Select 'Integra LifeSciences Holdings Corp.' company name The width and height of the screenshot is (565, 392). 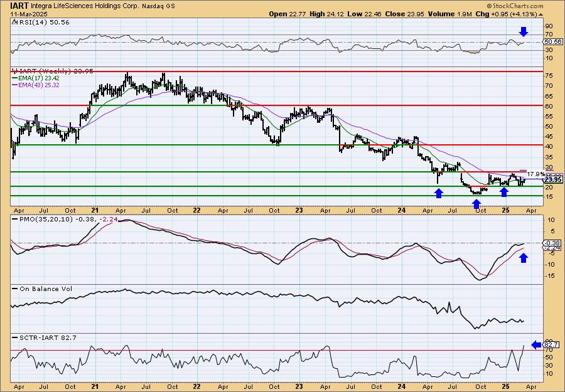(x=85, y=6)
